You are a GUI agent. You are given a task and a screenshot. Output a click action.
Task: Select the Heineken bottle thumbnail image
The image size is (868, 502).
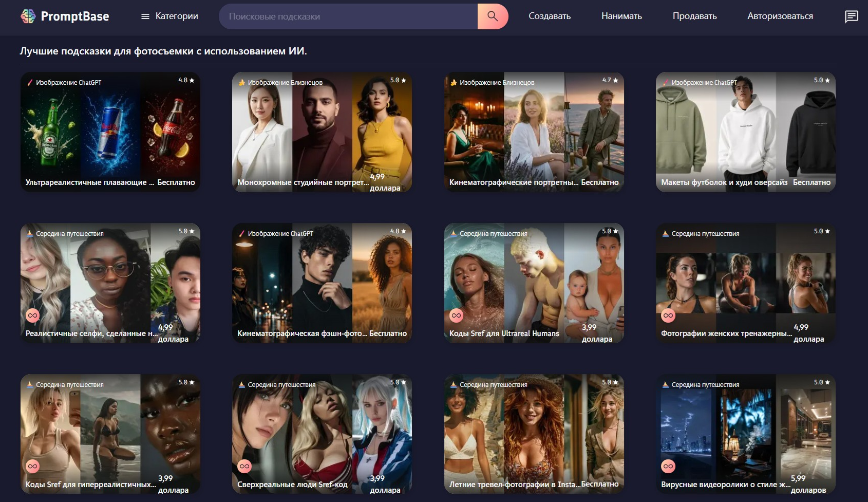click(50, 132)
